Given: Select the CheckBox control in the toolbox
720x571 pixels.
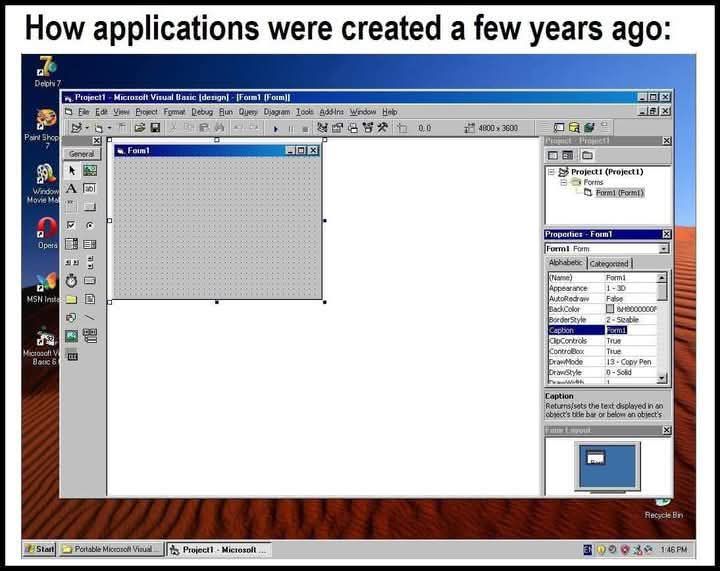Looking at the screenshot, I should point(72,225).
